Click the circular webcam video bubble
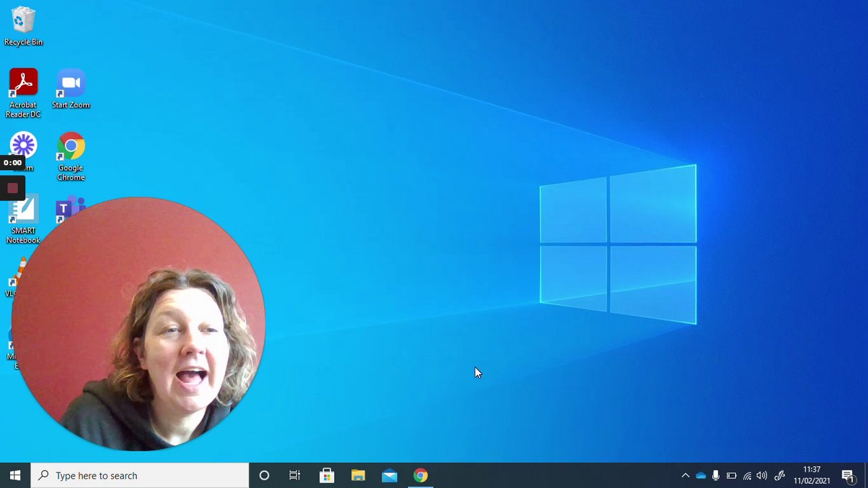 coord(138,324)
